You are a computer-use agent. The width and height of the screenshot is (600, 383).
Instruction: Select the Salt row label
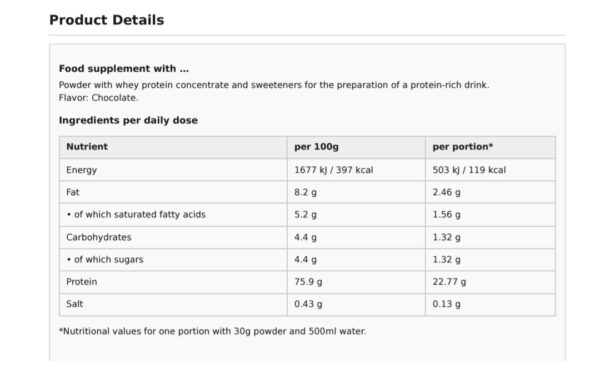75,304
